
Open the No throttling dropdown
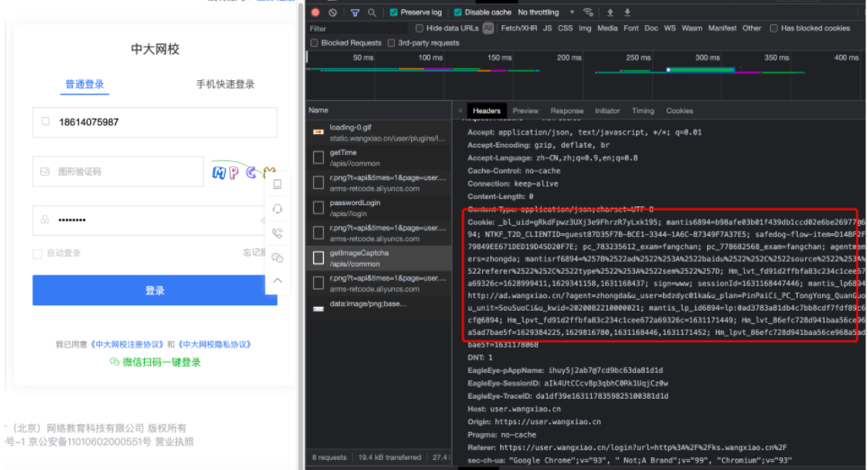[x=546, y=13]
